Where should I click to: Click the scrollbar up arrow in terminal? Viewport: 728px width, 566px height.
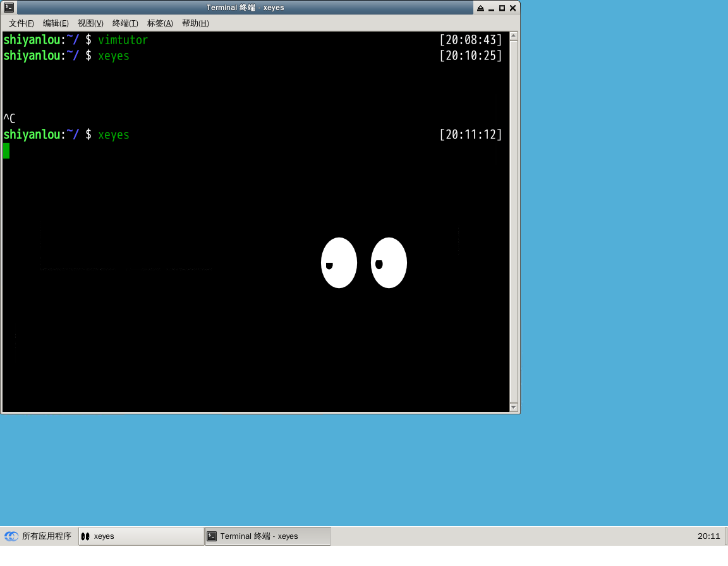513,37
